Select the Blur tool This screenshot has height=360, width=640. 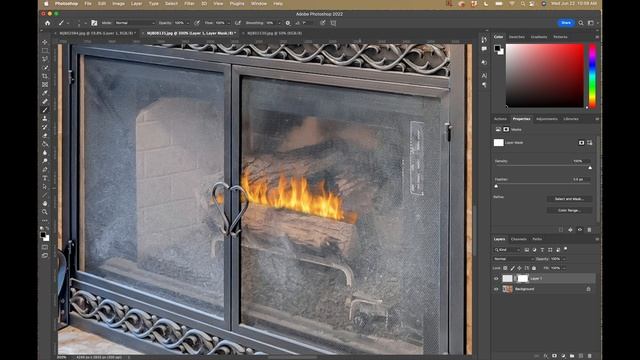coord(45,153)
